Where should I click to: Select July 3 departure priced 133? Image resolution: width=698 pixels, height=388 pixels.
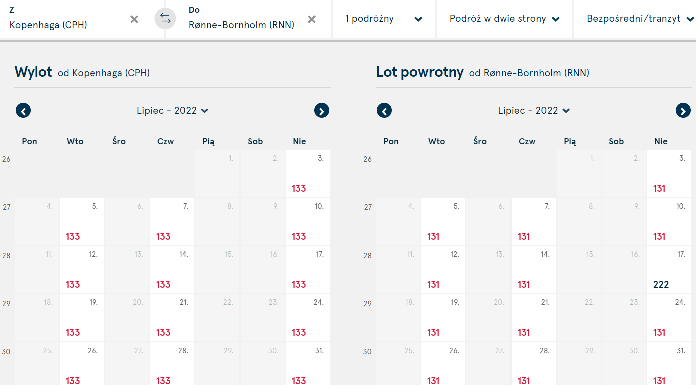click(x=308, y=174)
